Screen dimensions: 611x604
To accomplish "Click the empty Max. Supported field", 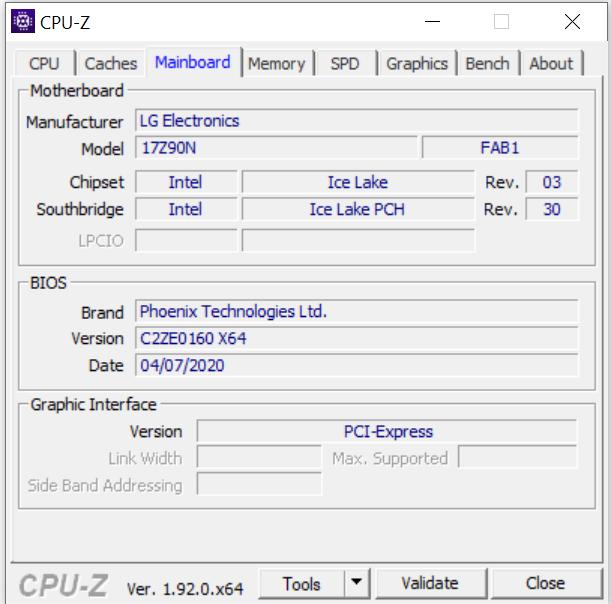I will 518,457.
